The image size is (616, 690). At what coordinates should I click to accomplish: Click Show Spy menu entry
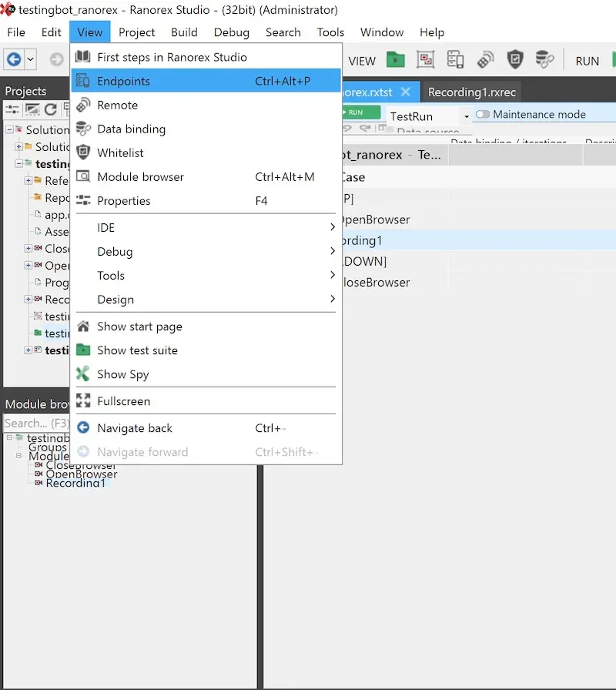(x=206, y=374)
